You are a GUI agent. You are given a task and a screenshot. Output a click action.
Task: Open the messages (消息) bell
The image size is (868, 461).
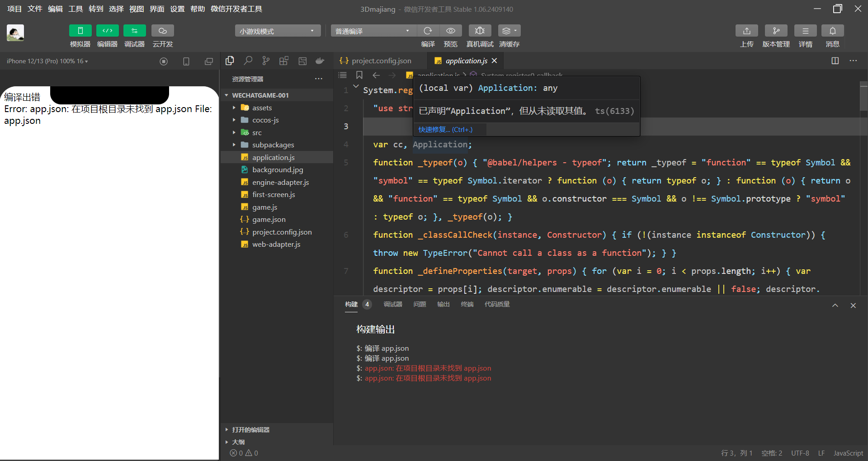833,31
